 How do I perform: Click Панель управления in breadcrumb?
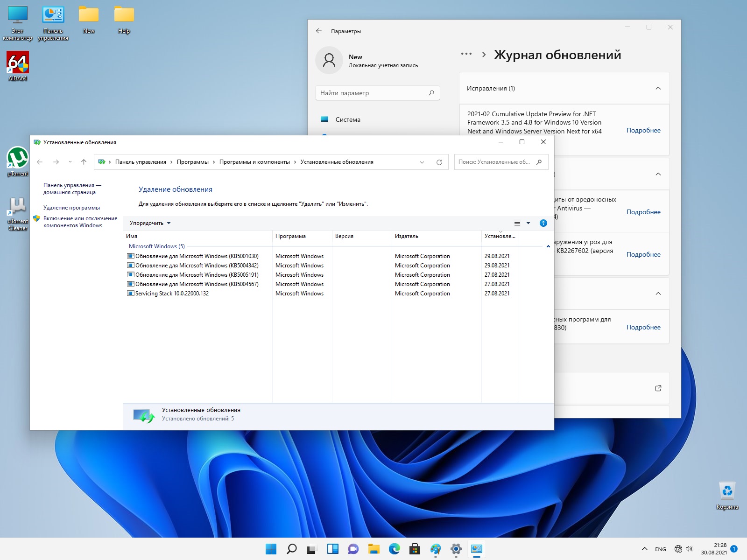coord(141,162)
